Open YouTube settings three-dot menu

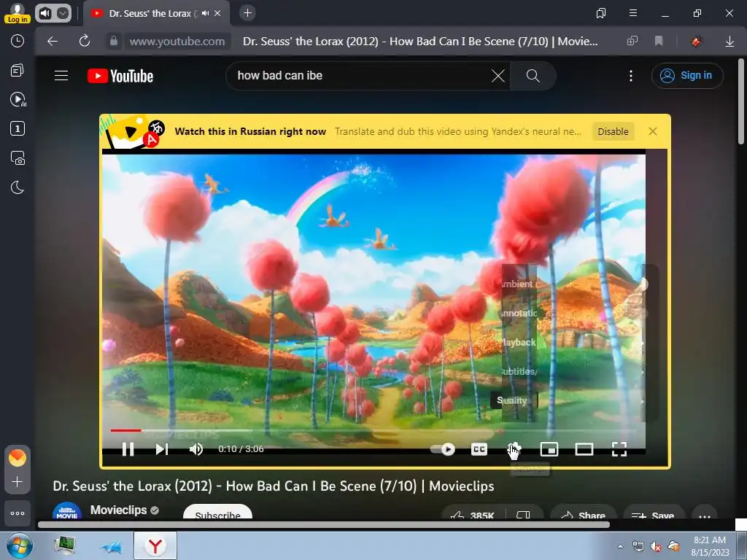pyautogui.click(x=631, y=76)
